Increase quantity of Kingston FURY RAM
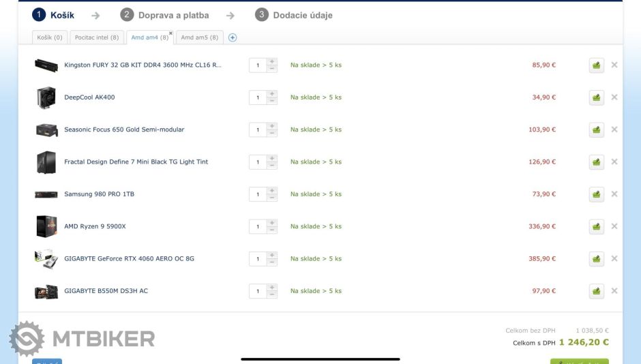641x364 pixels. tap(272, 61)
